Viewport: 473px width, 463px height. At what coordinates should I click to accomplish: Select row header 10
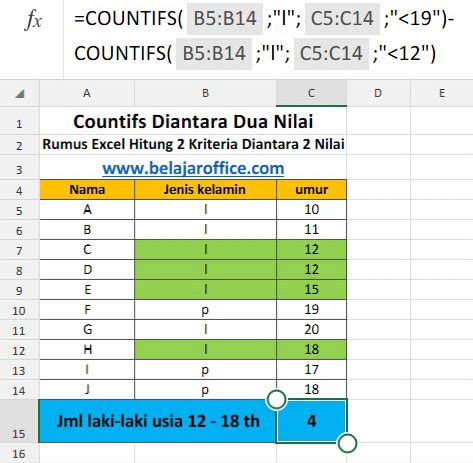(19, 311)
